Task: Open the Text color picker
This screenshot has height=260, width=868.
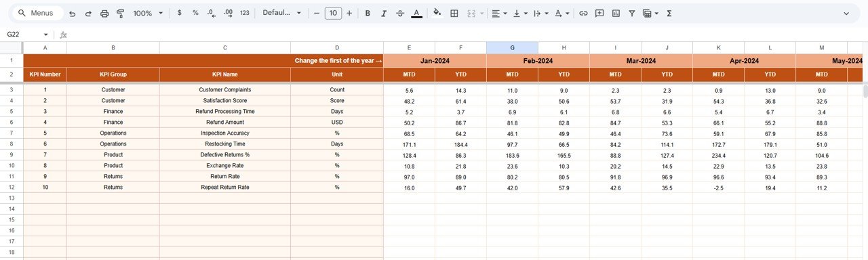Action: coord(416,13)
